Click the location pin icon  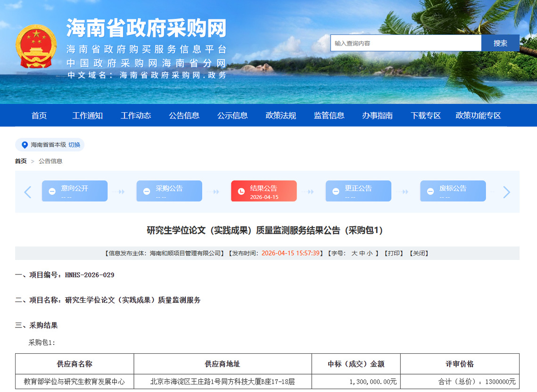(x=25, y=145)
